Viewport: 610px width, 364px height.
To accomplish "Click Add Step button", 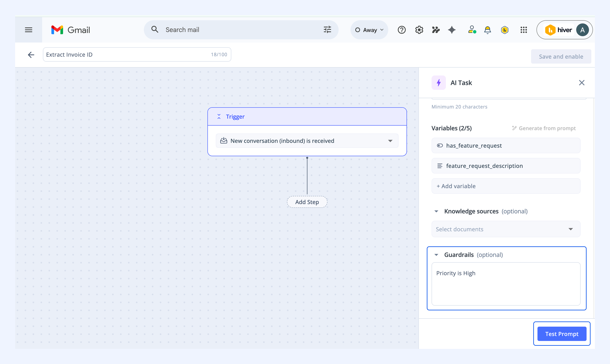I will point(307,202).
